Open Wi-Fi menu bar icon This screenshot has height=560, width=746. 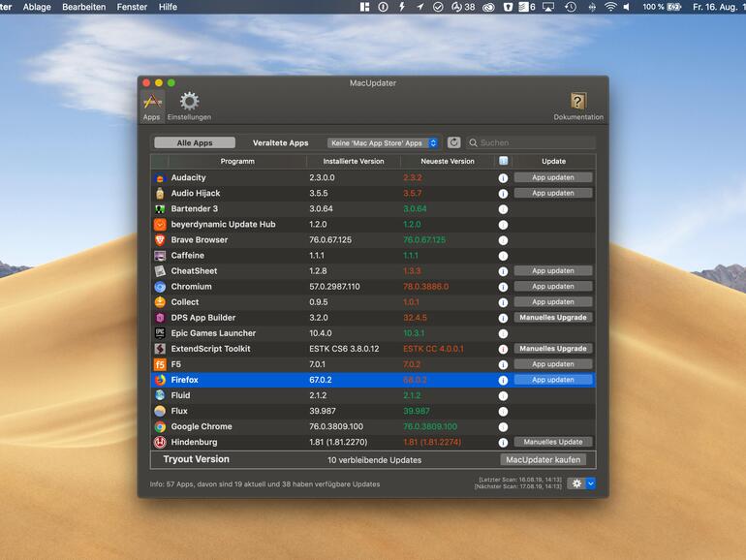tap(610, 7)
